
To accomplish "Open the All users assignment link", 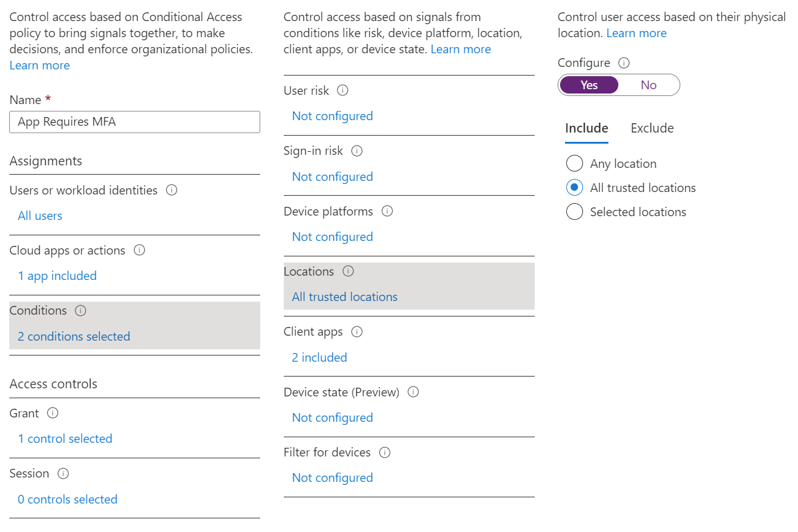I will point(40,216).
